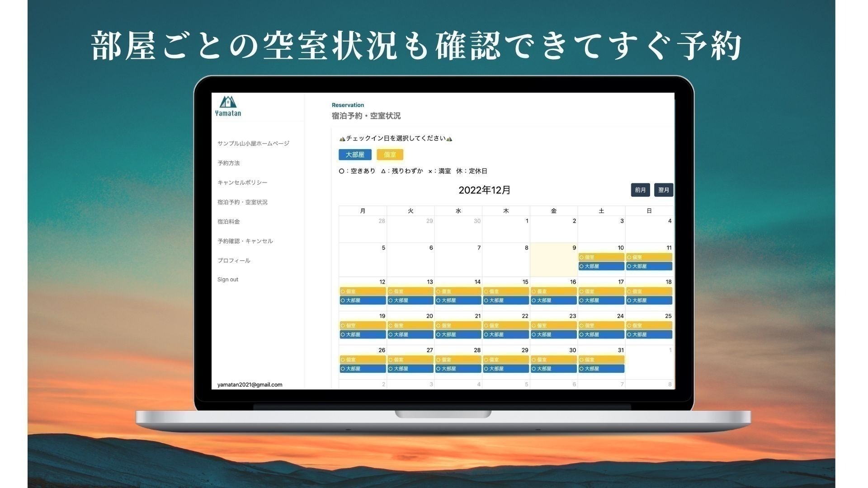Pick 個室 slot on December 31
The image size is (868, 488).
[601, 360]
